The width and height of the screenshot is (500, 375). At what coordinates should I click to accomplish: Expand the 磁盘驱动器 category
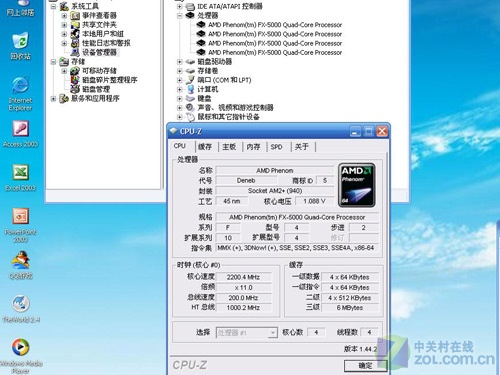pyautogui.click(x=179, y=62)
